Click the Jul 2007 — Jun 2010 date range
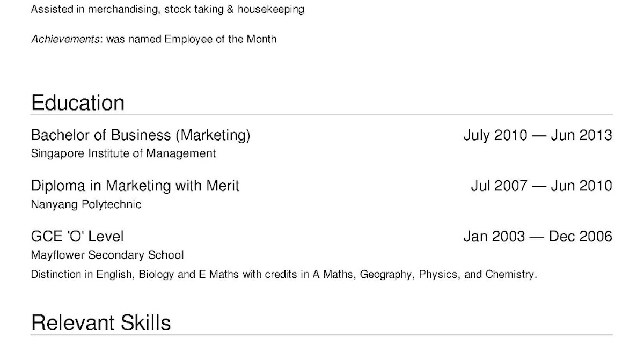The height and width of the screenshot is (338, 644). click(x=541, y=186)
